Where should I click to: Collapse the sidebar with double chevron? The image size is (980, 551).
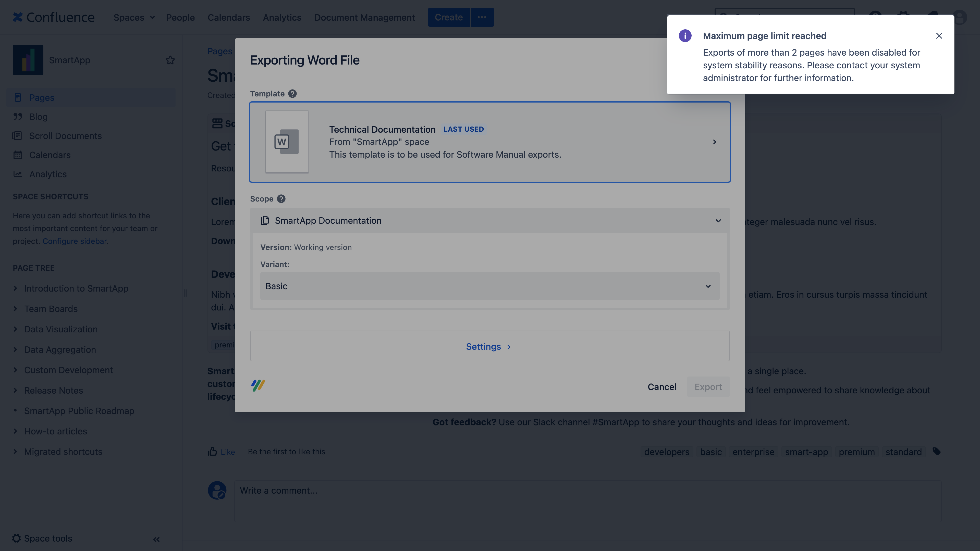(156, 539)
